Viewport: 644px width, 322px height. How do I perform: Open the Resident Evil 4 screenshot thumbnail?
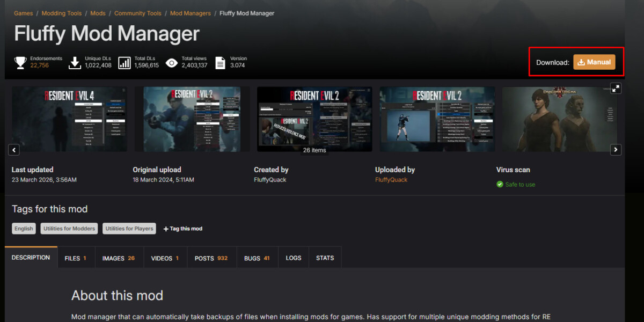[70, 119]
